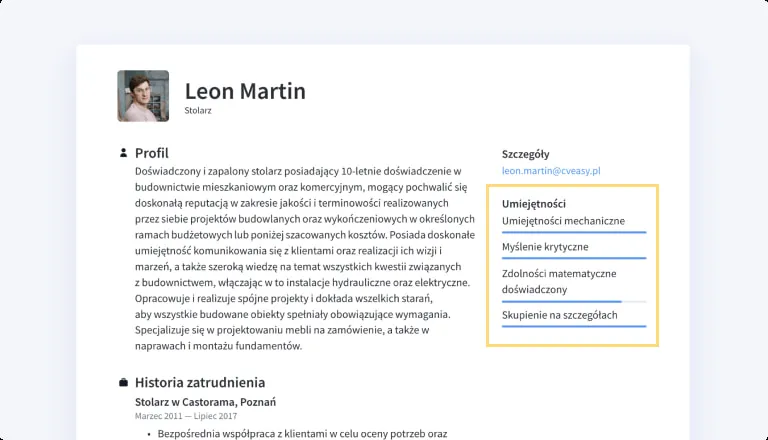The height and width of the screenshot is (440, 768).
Task: Click the Myślenie krytyczne skill level bar
Action: [574, 258]
